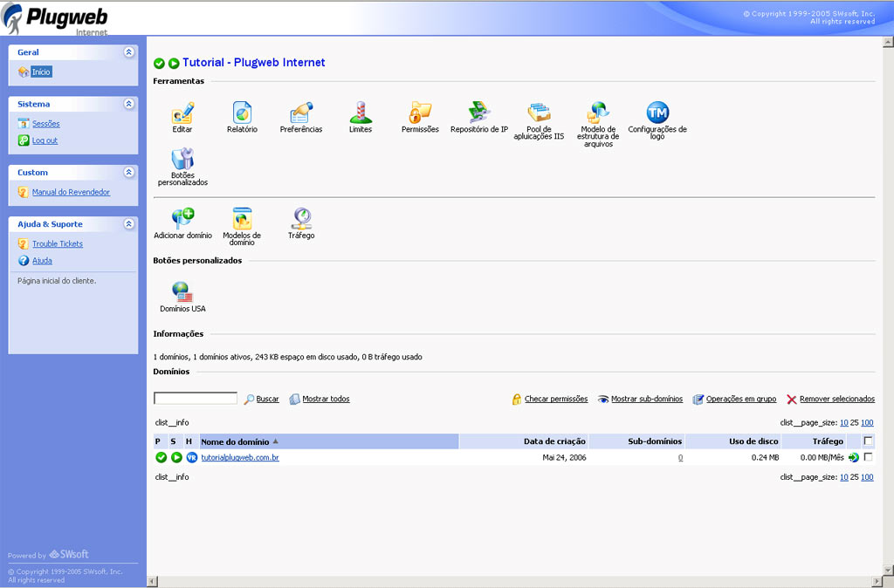Open the Editar tool
894x588 pixels.
(182, 113)
